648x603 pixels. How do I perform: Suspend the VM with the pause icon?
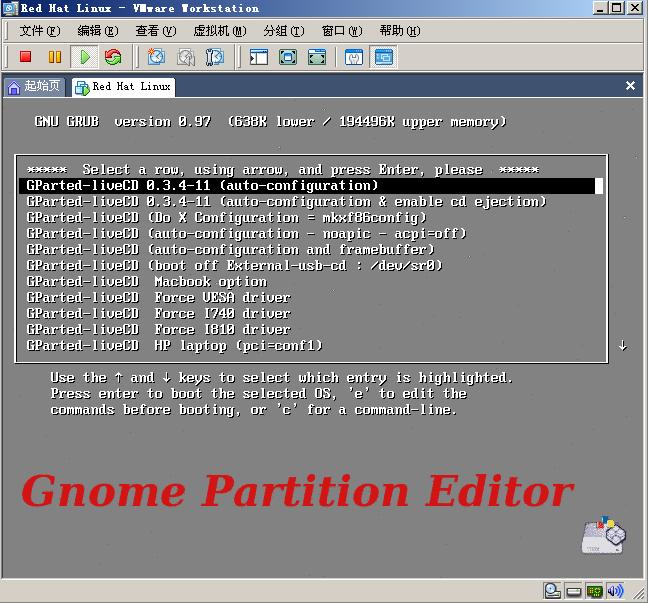click(55, 57)
